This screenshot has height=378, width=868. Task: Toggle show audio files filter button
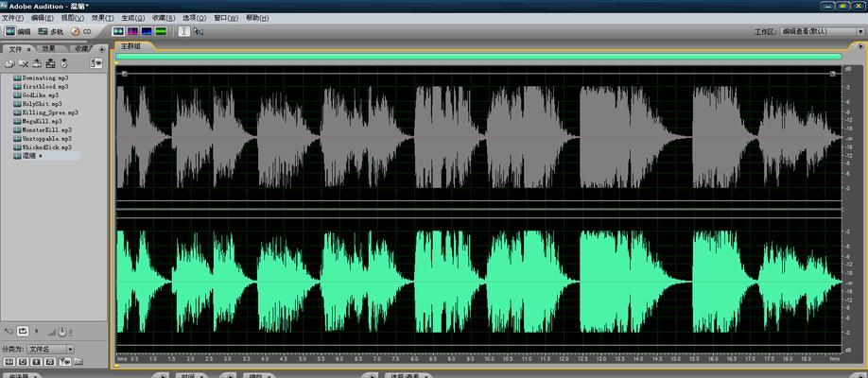(9, 361)
